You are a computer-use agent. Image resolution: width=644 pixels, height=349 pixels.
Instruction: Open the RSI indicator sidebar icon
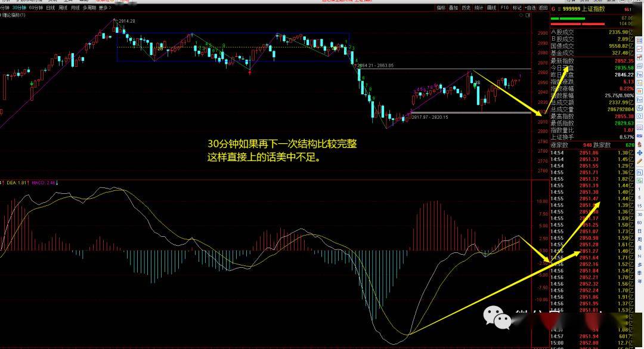(639, 135)
